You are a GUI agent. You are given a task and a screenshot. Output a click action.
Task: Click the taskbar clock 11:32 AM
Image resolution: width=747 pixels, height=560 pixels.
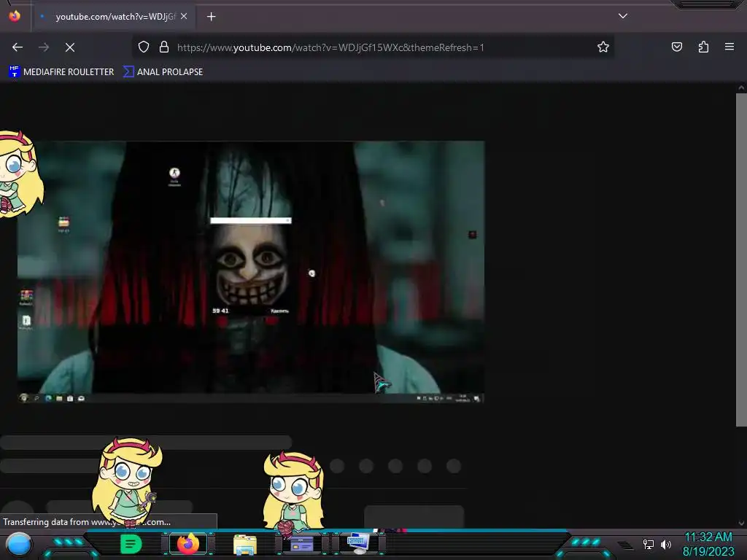coord(708,537)
